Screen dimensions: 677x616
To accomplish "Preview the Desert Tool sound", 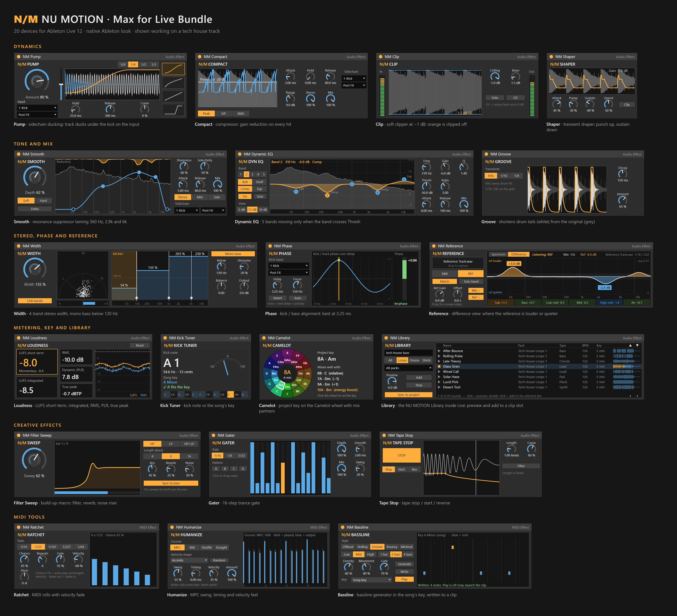I will click(x=439, y=387).
